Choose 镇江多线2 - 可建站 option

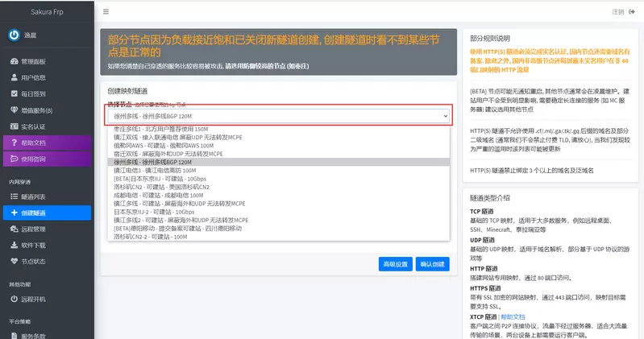click(278, 220)
